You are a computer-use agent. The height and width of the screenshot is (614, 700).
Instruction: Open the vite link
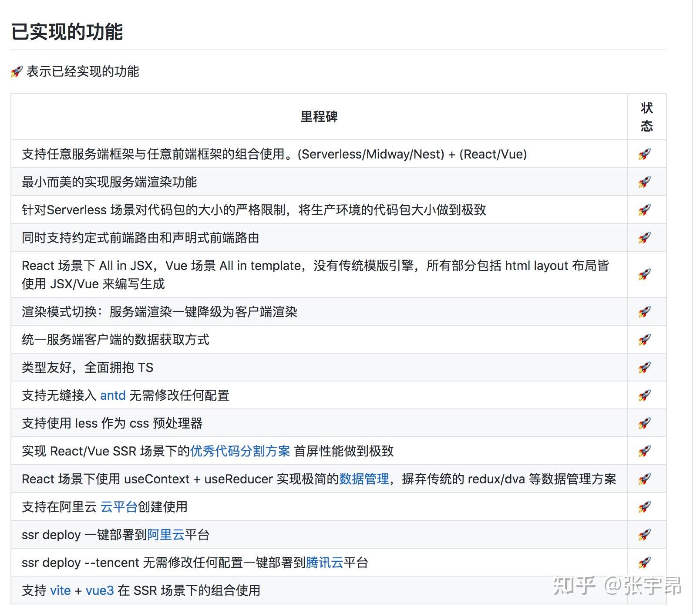tap(61, 590)
